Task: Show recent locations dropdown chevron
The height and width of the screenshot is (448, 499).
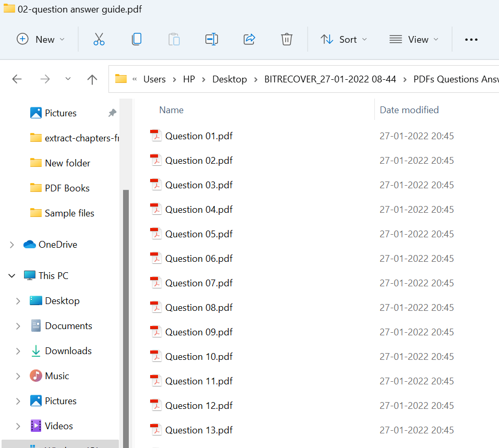Action: click(68, 79)
